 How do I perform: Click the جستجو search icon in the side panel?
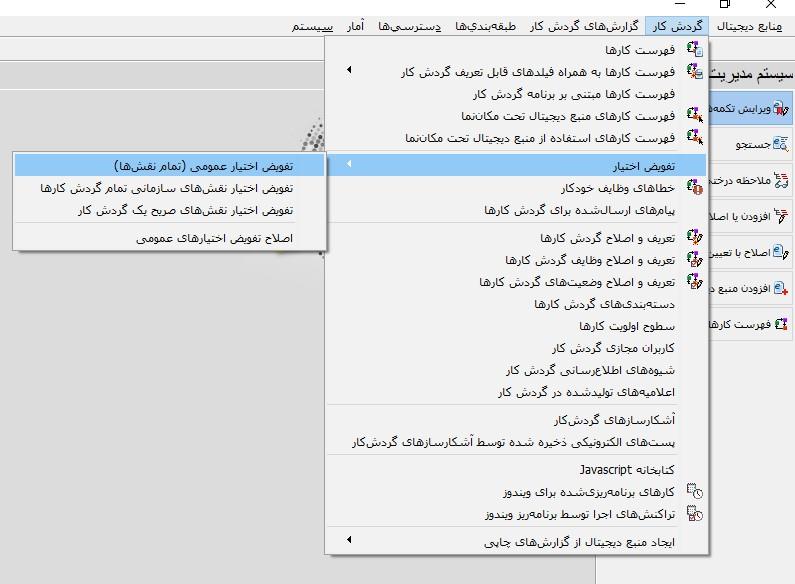click(780, 145)
